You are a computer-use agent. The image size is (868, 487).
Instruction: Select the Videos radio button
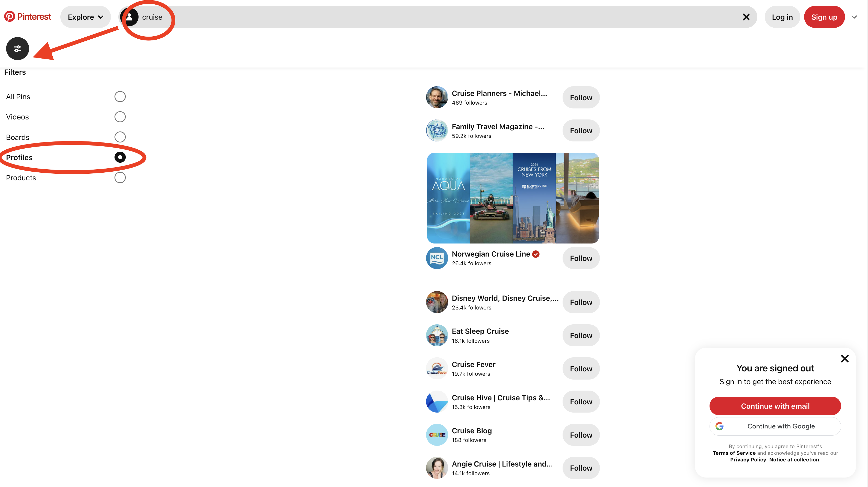coord(120,117)
